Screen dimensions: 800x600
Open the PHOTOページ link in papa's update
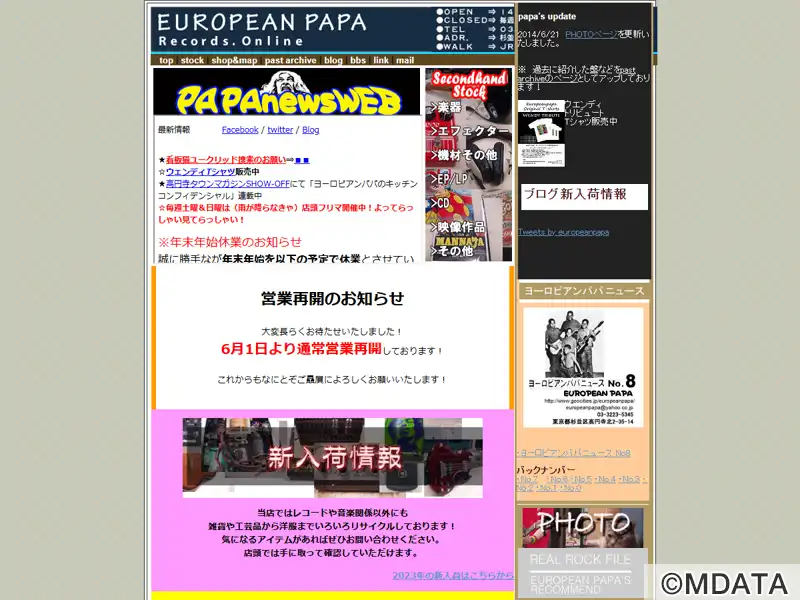coord(591,35)
